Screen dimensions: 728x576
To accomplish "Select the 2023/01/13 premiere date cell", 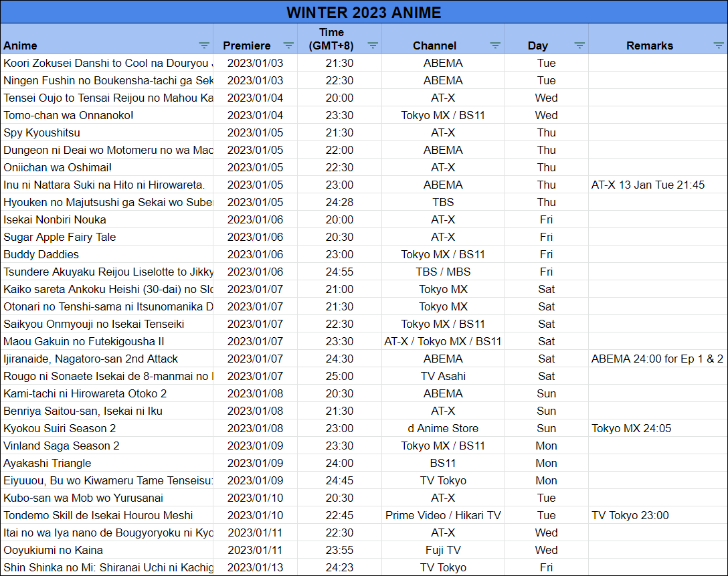I will (x=256, y=568).
